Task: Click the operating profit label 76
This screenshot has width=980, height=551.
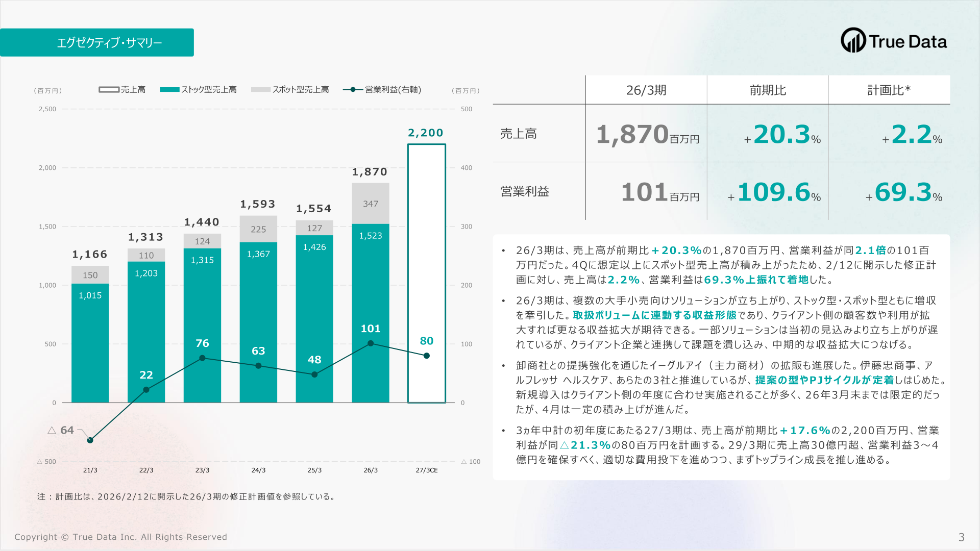Action: coord(203,343)
